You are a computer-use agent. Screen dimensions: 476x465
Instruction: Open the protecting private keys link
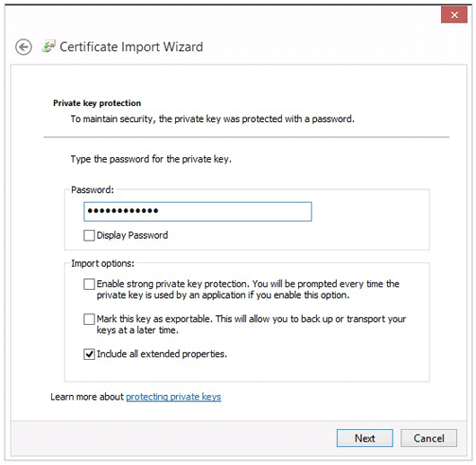(x=173, y=397)
